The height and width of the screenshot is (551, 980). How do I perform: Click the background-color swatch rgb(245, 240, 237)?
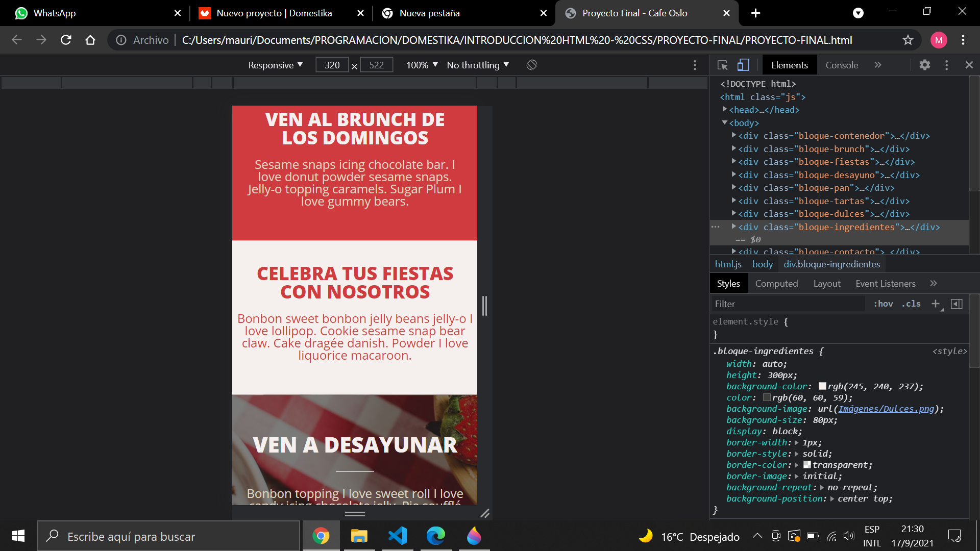pyautogui.click(x=822, y=386)
